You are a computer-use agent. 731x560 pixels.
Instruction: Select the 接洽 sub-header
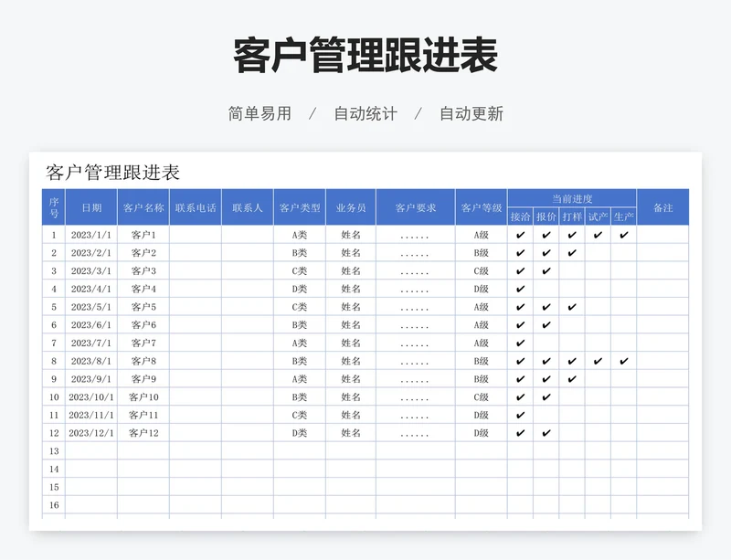(520, 217)
